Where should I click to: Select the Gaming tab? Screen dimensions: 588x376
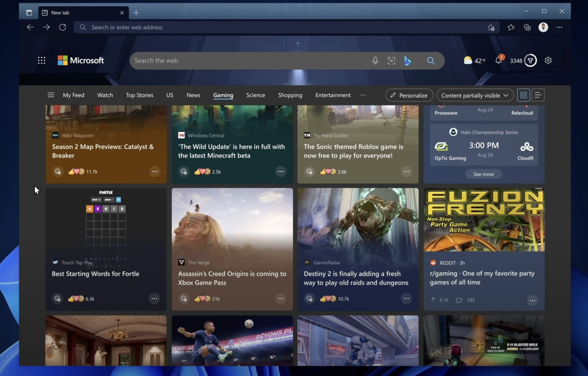click(223, 95)
